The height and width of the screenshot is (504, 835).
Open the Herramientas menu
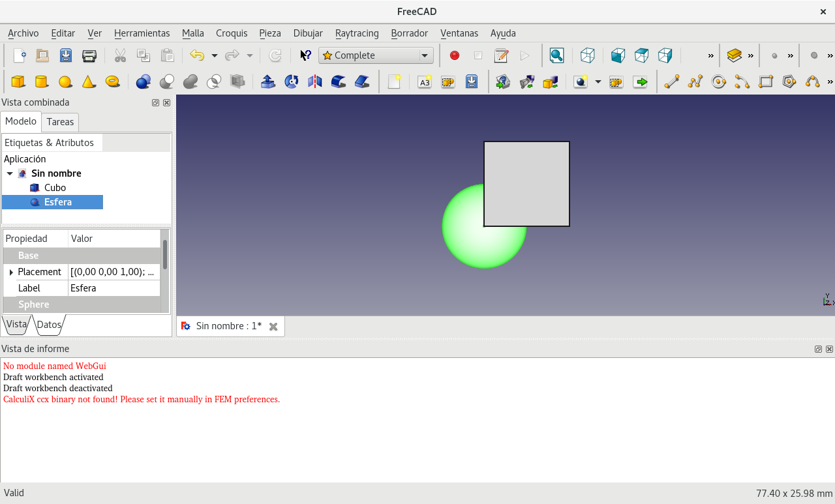(x=142, y=33)
